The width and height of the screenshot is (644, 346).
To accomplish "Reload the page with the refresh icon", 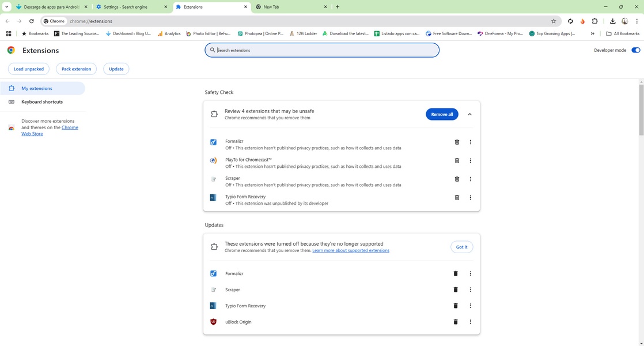I will click(x=31, y=21).
